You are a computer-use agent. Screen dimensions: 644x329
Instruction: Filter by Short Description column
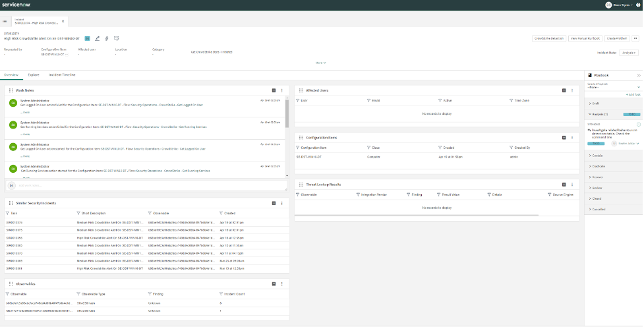pos(78,213)
